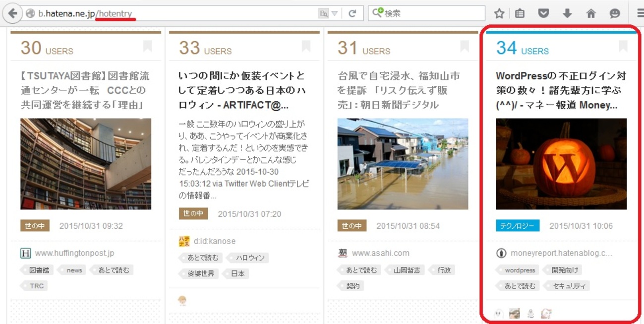
Task: Select 世の中 category on the asahi card
Action: (x=352, y=226)
